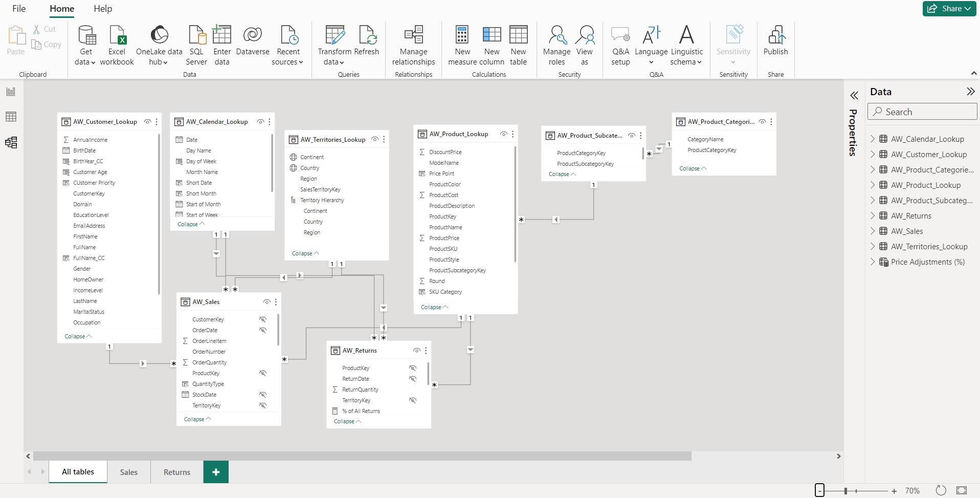Publish the report

[x=775, y=45]
